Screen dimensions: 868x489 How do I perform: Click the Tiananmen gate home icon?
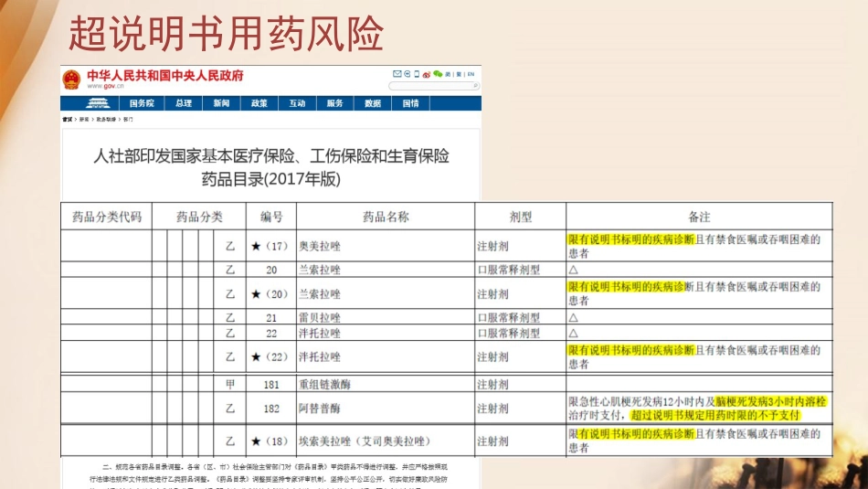(98, 103)
